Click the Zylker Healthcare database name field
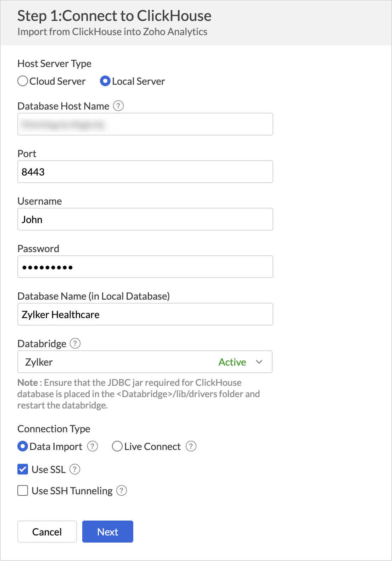Screen dimensions: 392x561 [145, 314]
